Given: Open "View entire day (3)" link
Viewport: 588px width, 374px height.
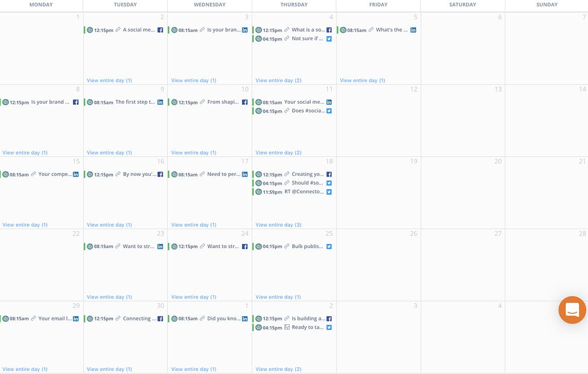Looking at the screenshot, I should (x=278, y=225).
